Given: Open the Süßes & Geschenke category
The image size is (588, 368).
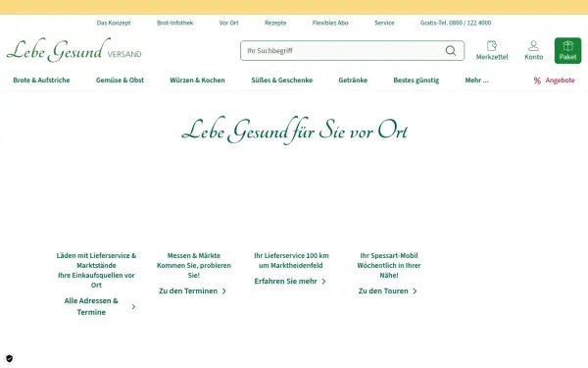Looking at the screenshot, I should [281, 80].
